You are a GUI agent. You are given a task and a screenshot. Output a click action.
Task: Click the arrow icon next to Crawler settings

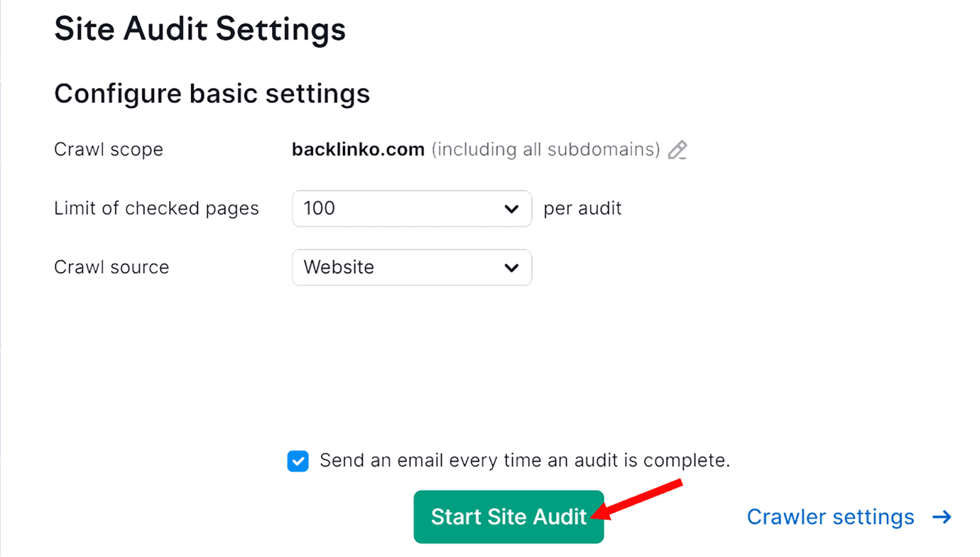(x=941, y=517)
